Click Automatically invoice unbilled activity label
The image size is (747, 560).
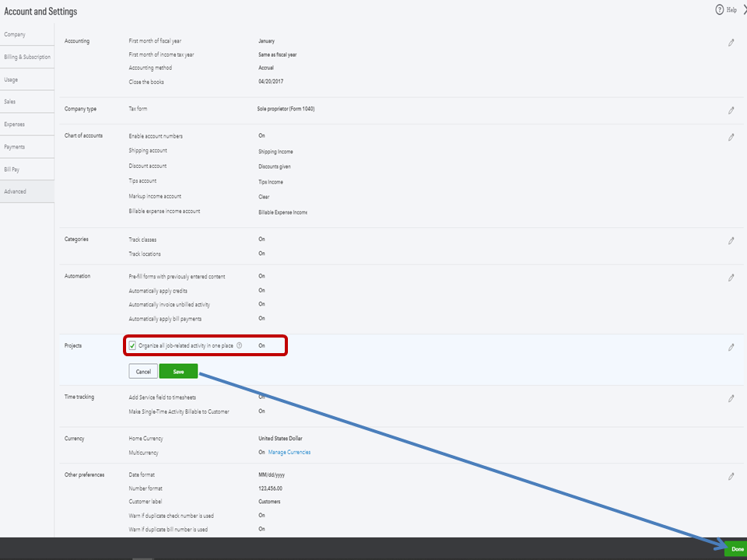pyautogui.click(x=169, y=304)
